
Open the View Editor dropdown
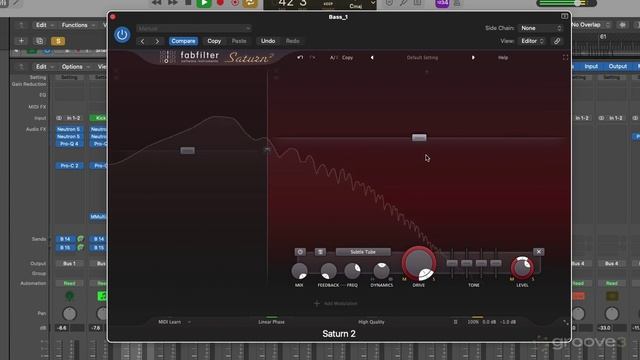[x=532, y=41]
